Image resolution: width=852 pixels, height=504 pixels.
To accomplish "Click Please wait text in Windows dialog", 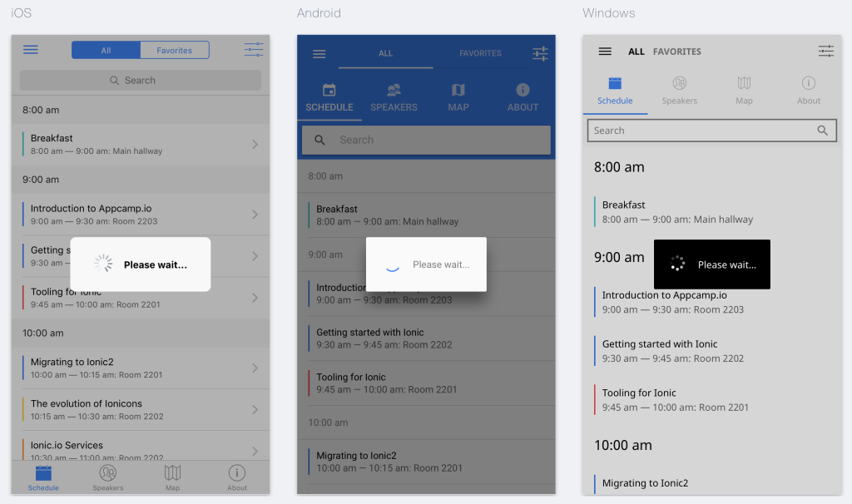I will [727, 264].
